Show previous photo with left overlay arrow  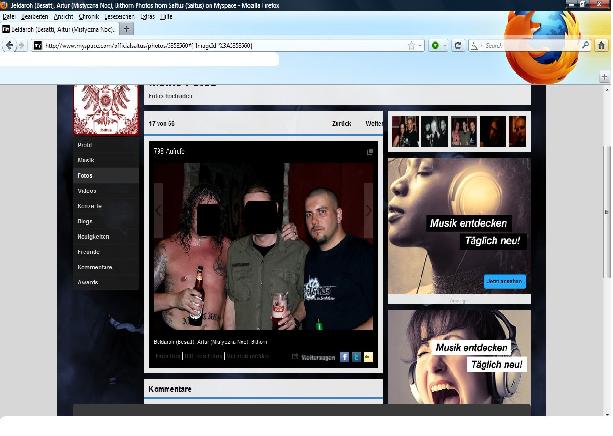pyautogui.click(x=158, y=210)
